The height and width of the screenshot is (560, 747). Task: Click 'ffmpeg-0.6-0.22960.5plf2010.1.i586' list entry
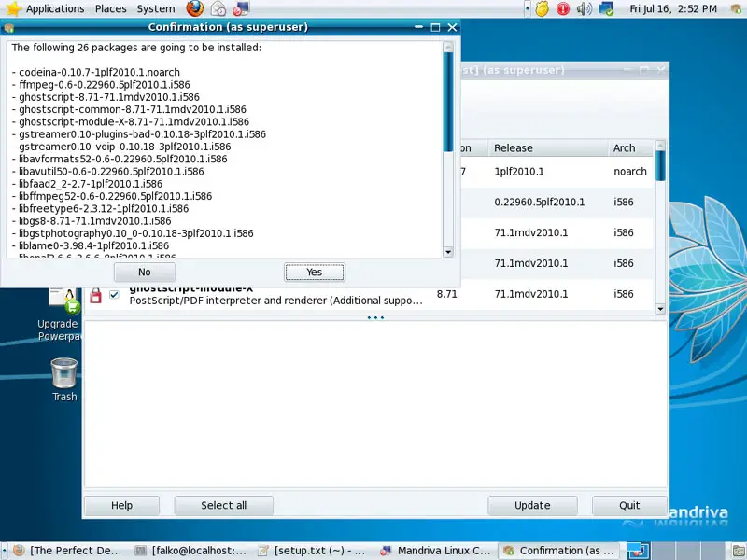pos(101,85)
